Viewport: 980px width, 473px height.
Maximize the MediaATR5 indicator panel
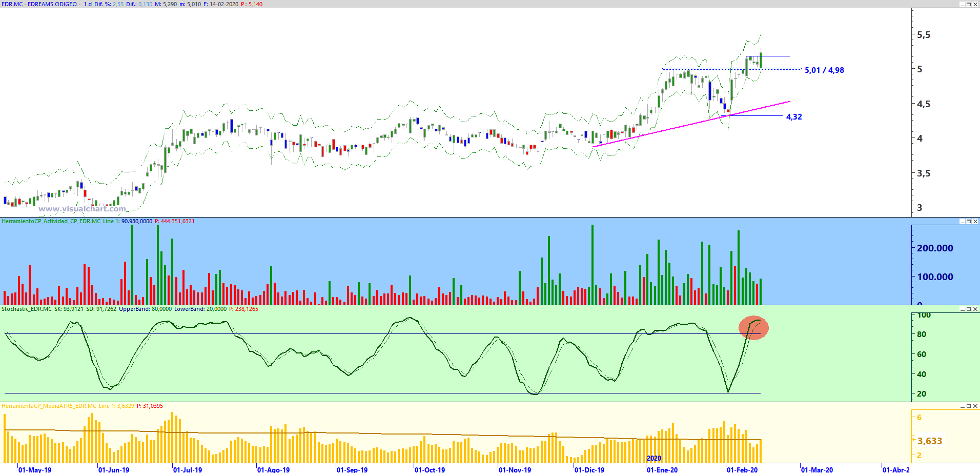pos(969,406)
